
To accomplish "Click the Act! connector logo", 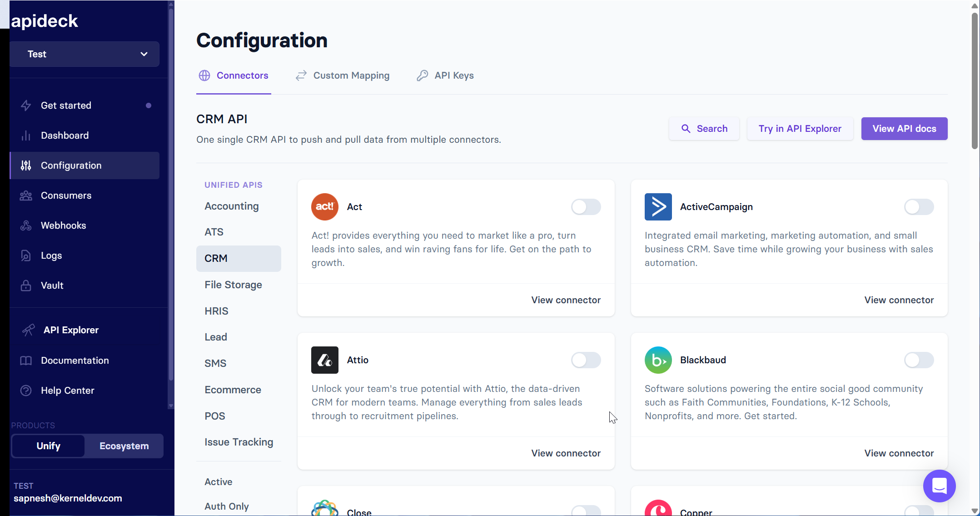I will point(324,207).
